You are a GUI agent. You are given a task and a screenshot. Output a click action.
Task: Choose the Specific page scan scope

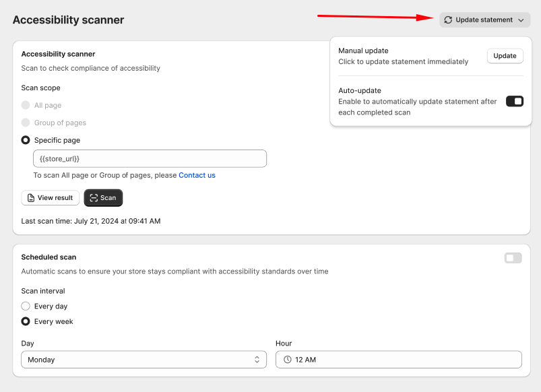(x=26, y=140)
